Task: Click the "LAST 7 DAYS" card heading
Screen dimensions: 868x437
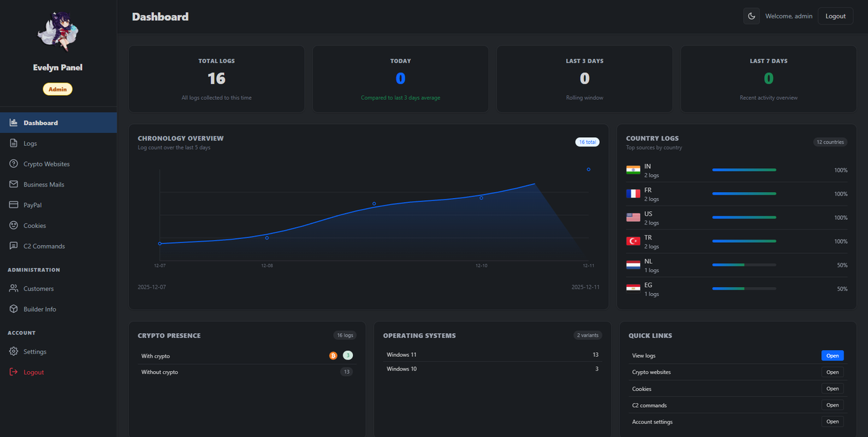Action: point(769,61)
